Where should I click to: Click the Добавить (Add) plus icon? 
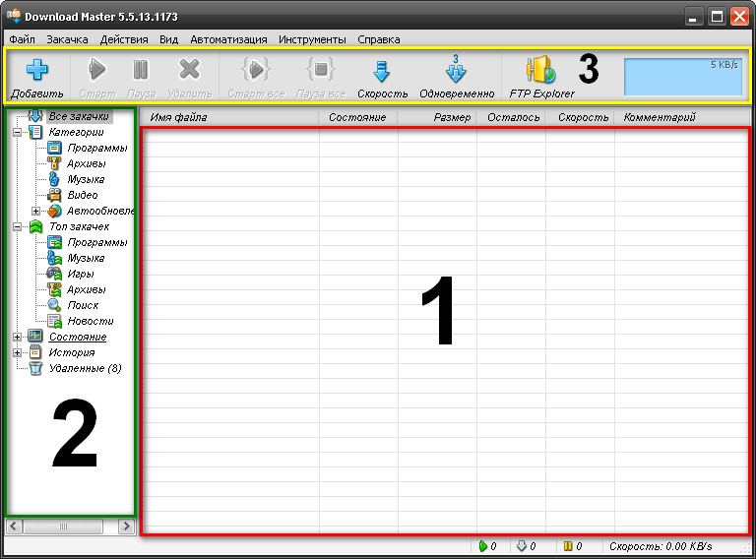coord(37,70)
